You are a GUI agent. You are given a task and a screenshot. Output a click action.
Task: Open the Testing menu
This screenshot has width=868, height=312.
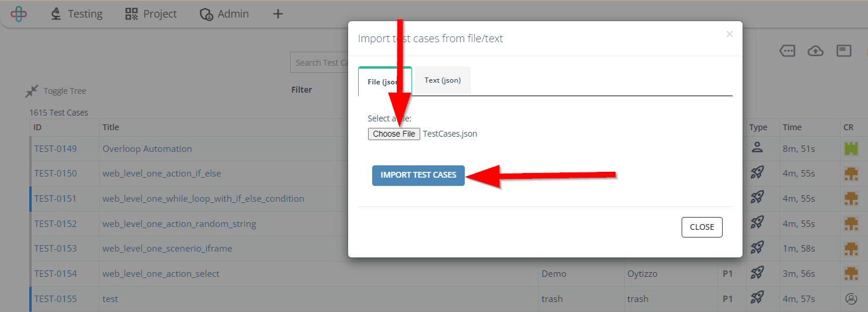pos(76,13)
